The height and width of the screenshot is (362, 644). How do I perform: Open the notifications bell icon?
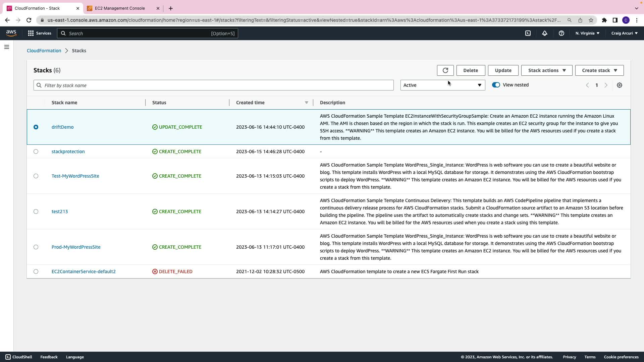544,33
